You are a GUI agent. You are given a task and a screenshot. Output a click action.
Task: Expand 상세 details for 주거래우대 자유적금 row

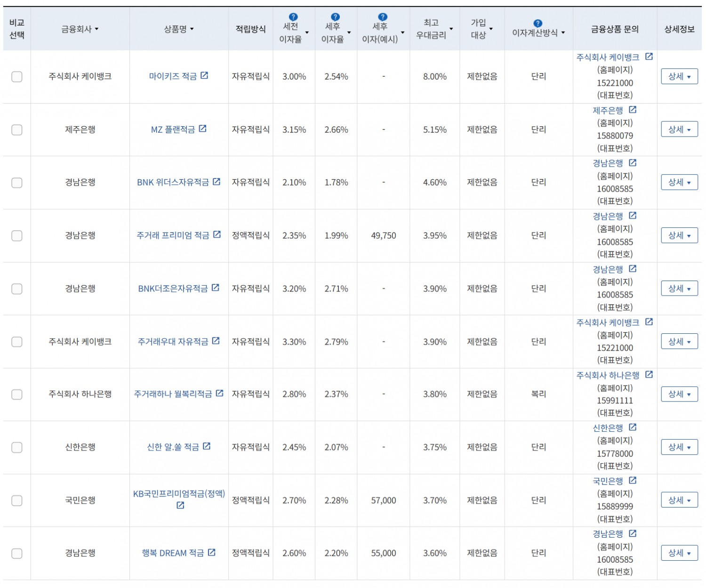[x=679, y=342]
